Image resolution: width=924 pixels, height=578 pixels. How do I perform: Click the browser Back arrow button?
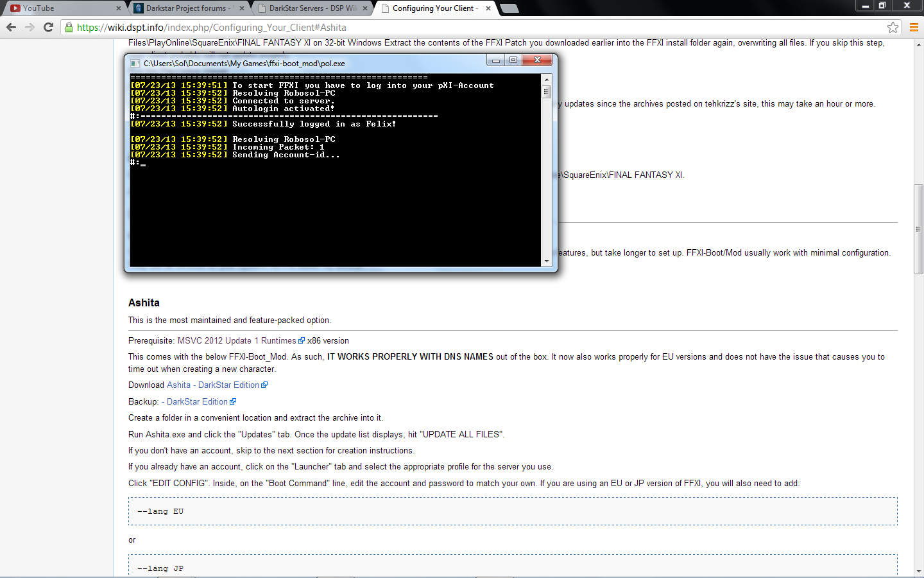(x=11, y=27)
